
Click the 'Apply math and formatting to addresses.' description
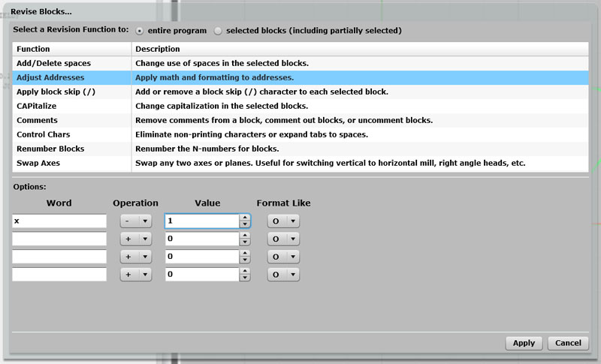click(215, 77)
